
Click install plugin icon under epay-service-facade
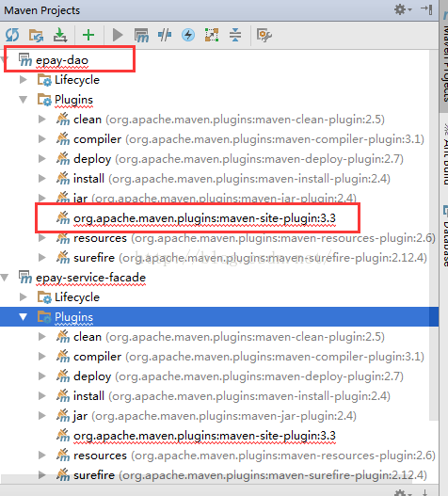[63, 395]
